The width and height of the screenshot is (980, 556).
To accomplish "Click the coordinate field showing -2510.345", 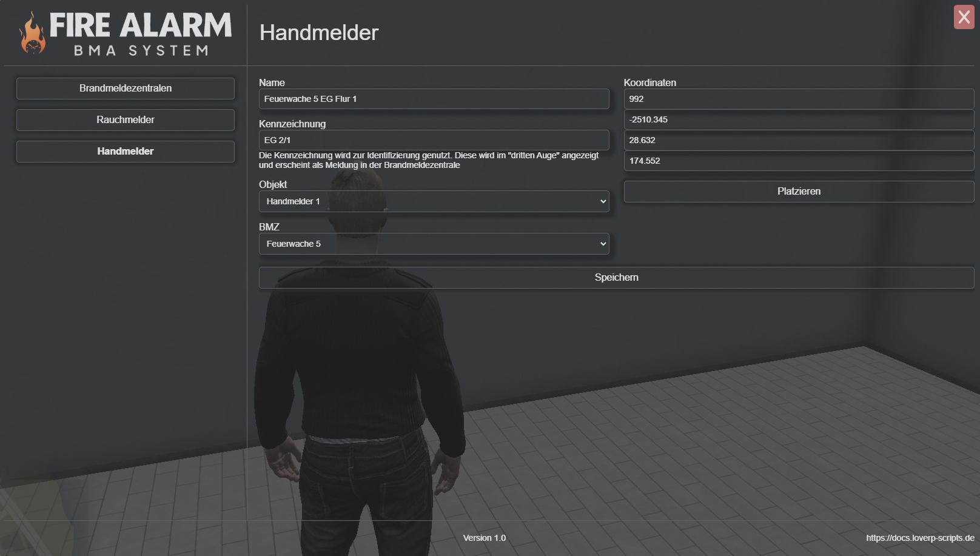I will [x=798, y=120].
